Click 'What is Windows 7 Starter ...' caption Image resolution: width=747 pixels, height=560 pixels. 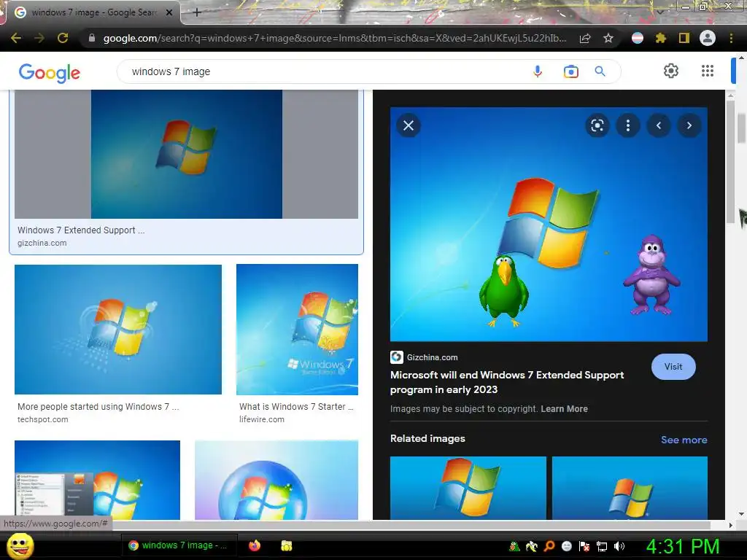coord(296,407)
